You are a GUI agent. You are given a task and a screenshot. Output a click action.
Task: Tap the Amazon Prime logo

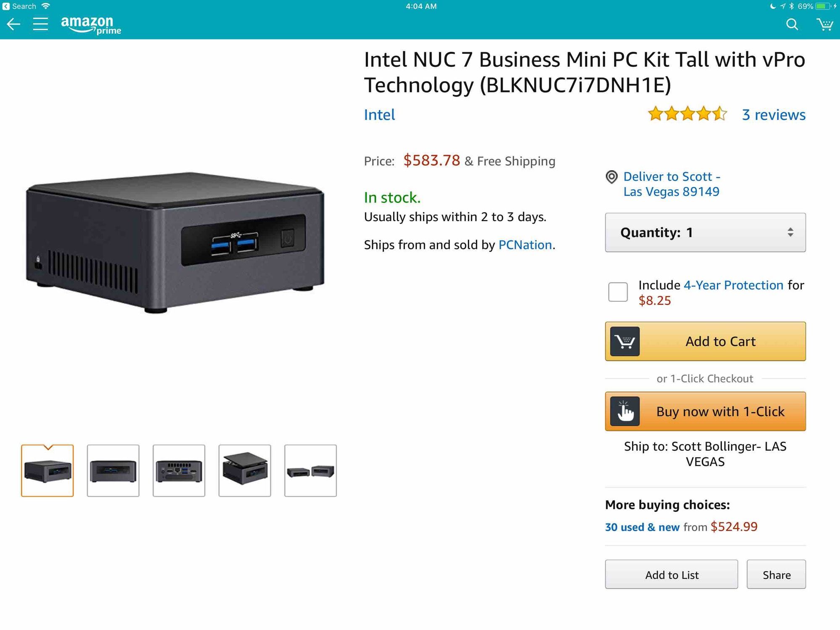[x=91, y=25]
